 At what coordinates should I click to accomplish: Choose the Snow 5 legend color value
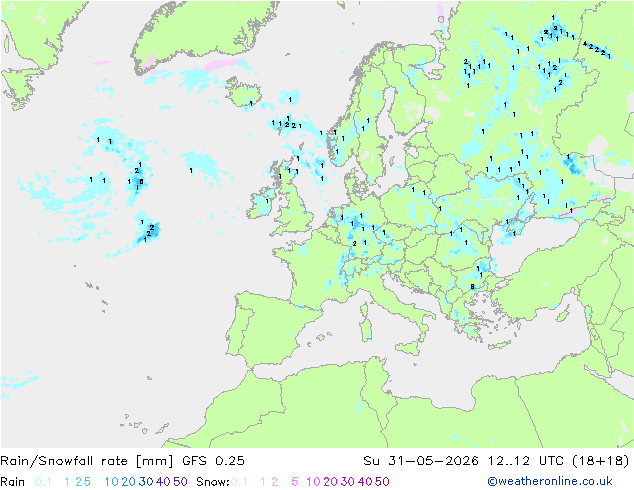(295, 482)
